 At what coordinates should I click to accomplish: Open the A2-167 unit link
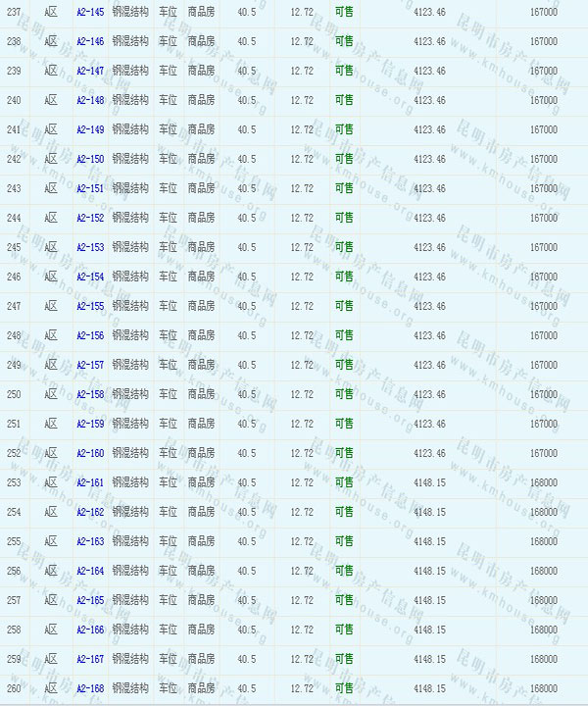pyautogui.click(x=89, y=659)
